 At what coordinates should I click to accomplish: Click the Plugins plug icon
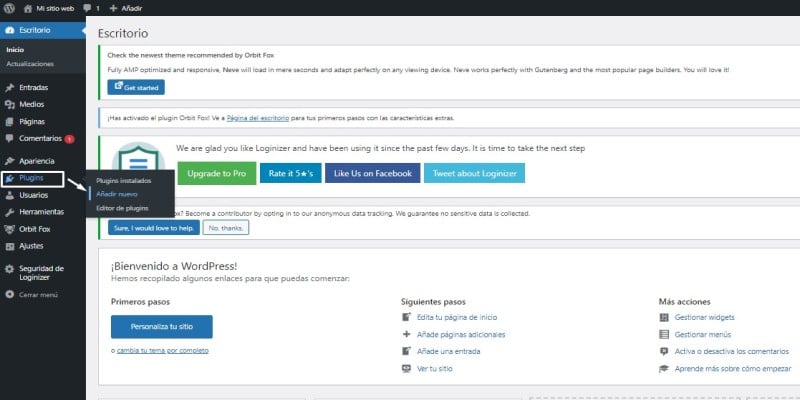(9, 179)
